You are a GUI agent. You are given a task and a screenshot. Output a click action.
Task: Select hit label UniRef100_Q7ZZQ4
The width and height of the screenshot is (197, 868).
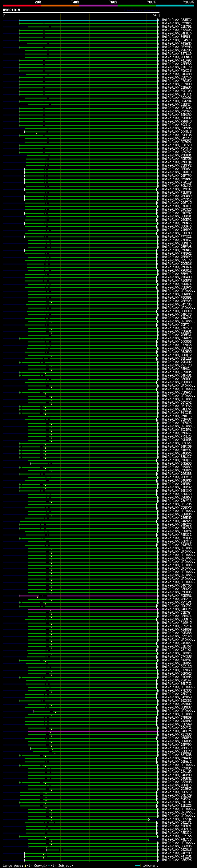(176, 819)
